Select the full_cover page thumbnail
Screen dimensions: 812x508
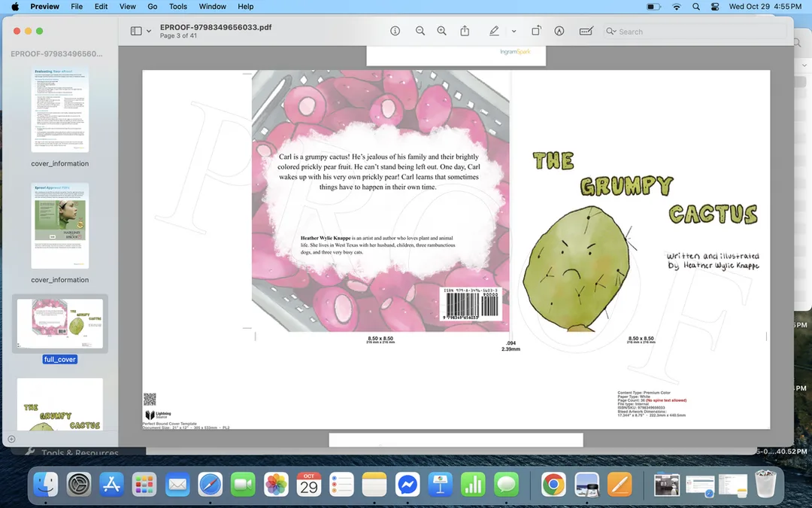(60, 324)
